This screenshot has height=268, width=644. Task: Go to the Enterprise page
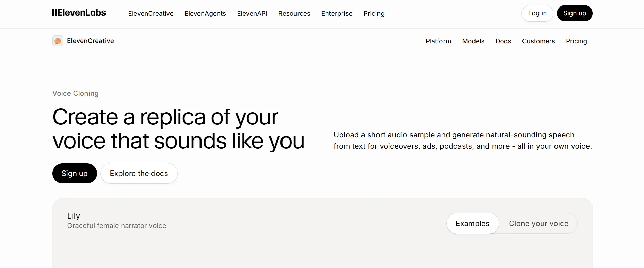click(337, 13)
